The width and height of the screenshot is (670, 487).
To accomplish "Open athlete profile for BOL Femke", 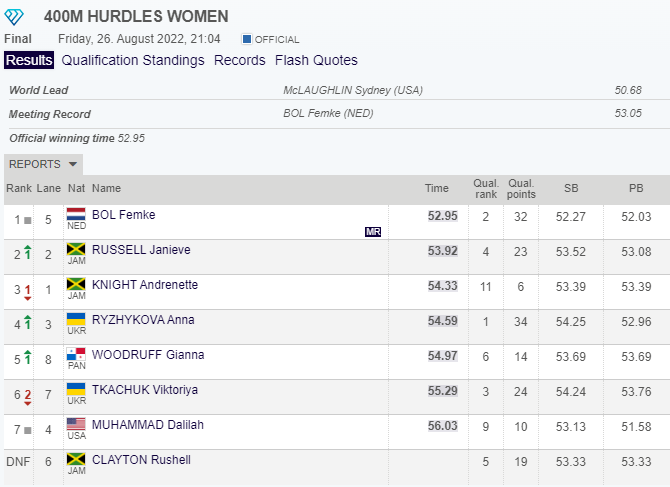I will pos(123,215).
